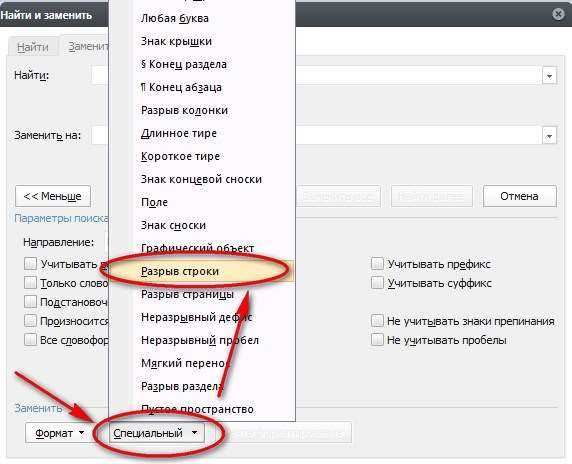
Task: Select 'Неразрывный пробел' item
Action: tap(201, 340)
